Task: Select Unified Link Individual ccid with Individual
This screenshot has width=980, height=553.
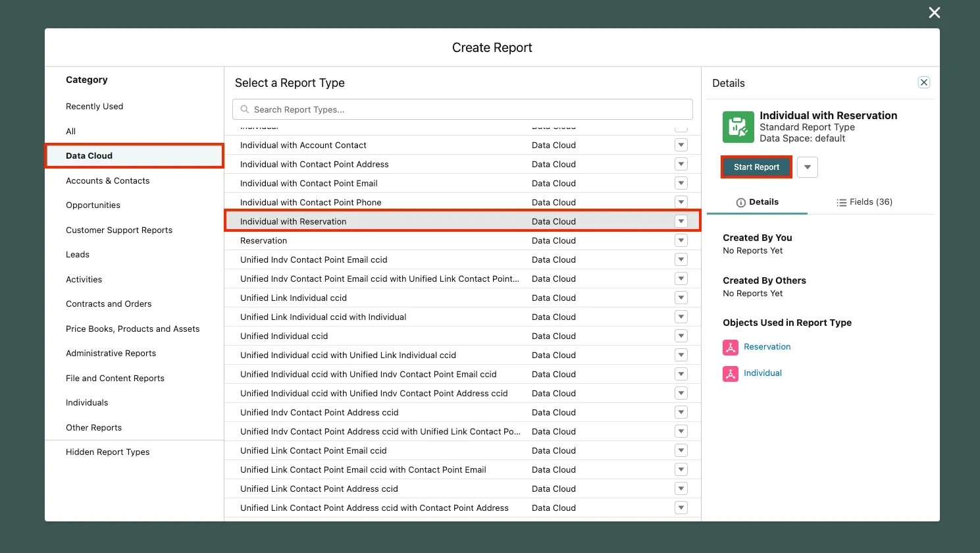Action: click(323, 317)
